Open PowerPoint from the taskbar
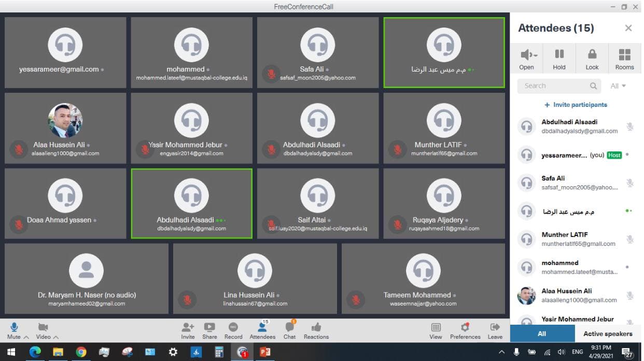Viewport: 644px width, 361px height. [265, 352]
